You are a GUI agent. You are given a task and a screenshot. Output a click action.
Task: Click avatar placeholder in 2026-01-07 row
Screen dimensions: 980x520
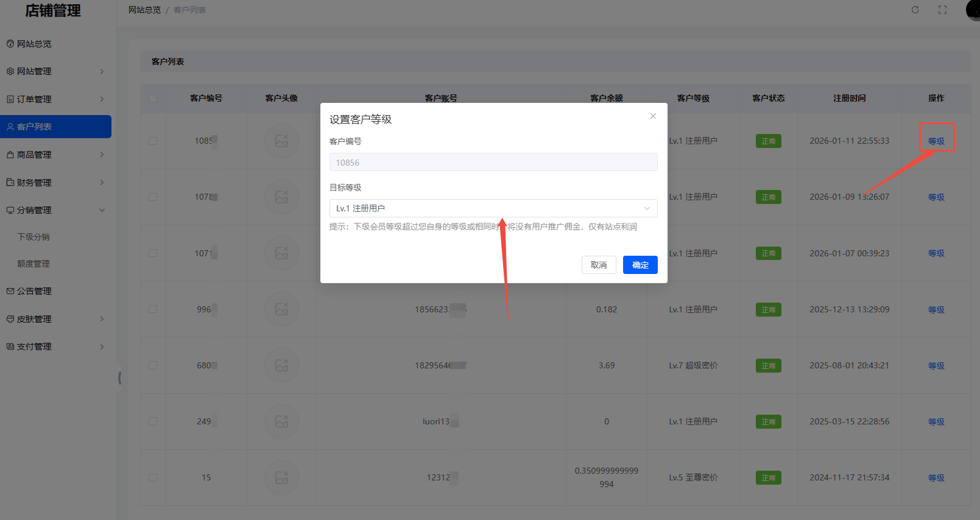tap(281, 253)
